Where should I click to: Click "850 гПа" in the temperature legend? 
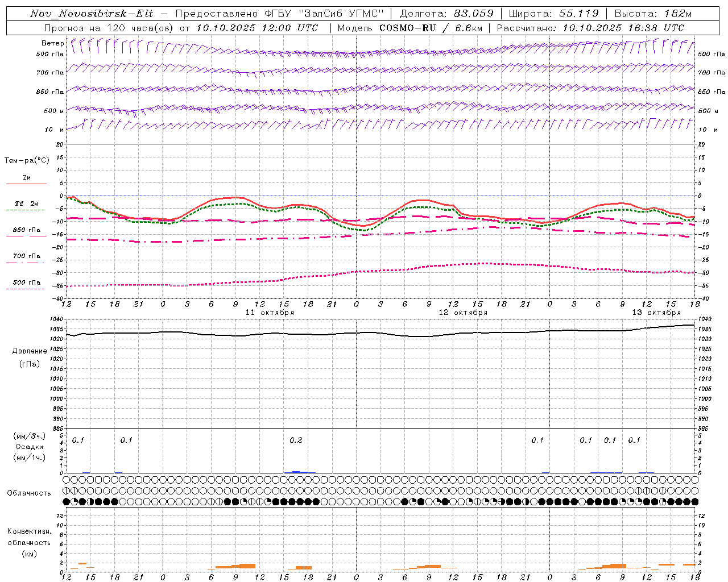26,230
